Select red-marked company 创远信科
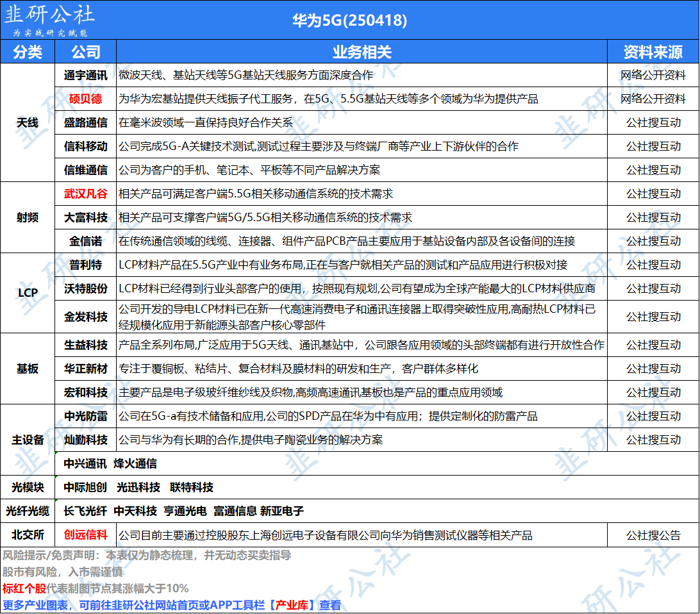This screenshot has height=614, width=700. pyautogui.click(x=86, y=535)
